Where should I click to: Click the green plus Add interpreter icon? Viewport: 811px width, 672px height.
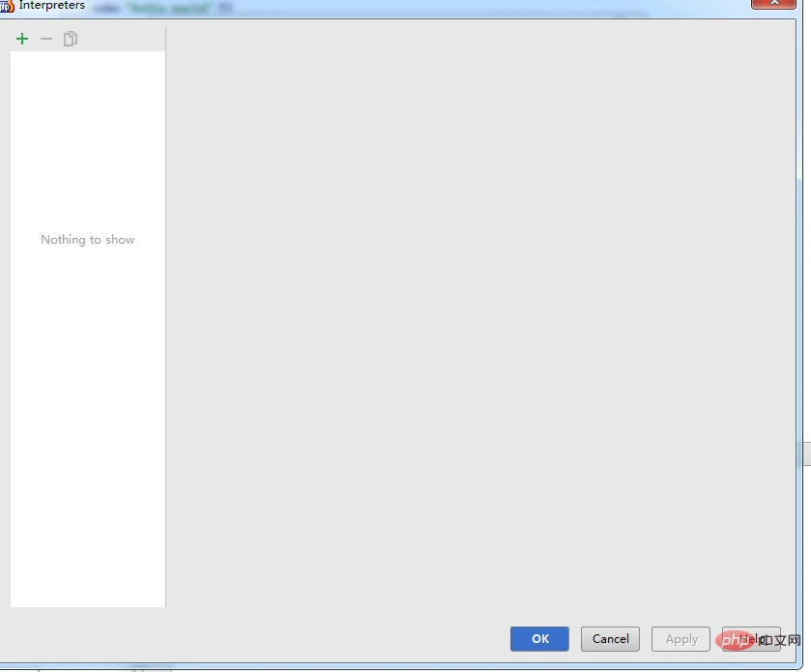(22, 39)
